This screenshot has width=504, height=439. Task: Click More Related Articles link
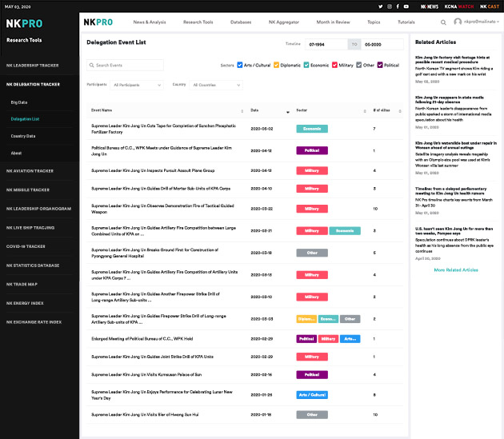point(456,270)
